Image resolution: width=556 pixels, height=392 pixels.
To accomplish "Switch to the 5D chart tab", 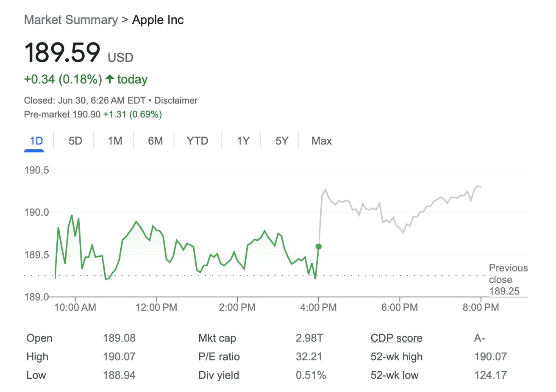I will click(75, 141).
